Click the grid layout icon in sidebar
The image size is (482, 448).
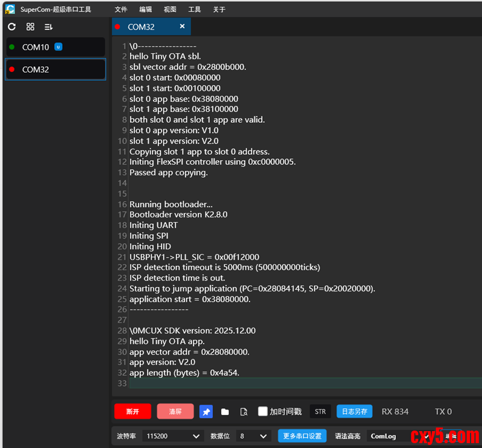30,27
